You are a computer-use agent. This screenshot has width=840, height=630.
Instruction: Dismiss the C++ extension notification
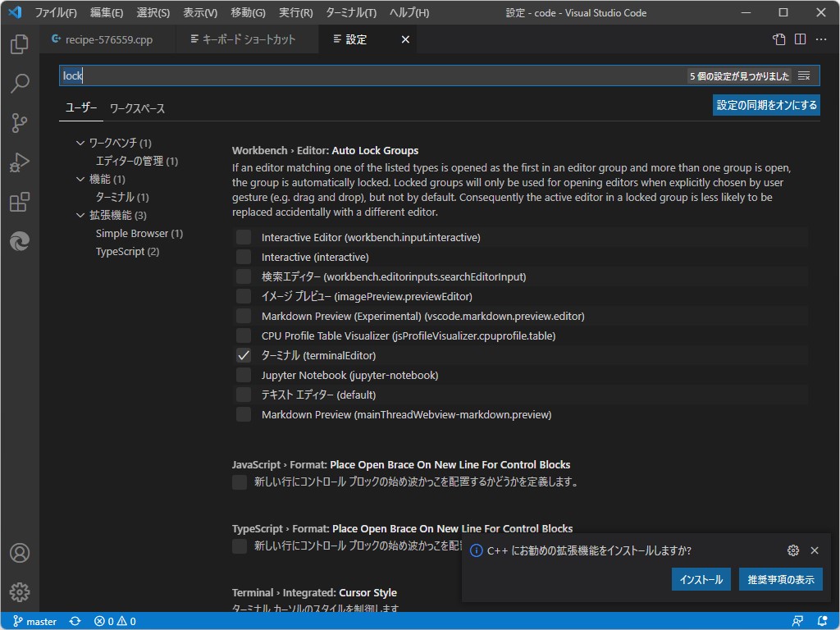point(815,550)
